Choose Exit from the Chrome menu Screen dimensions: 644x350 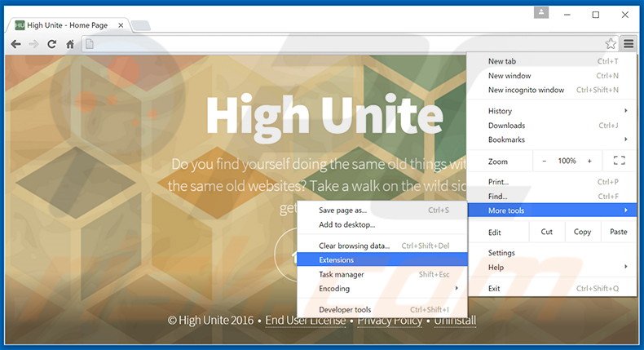click(x=552, y=288)
